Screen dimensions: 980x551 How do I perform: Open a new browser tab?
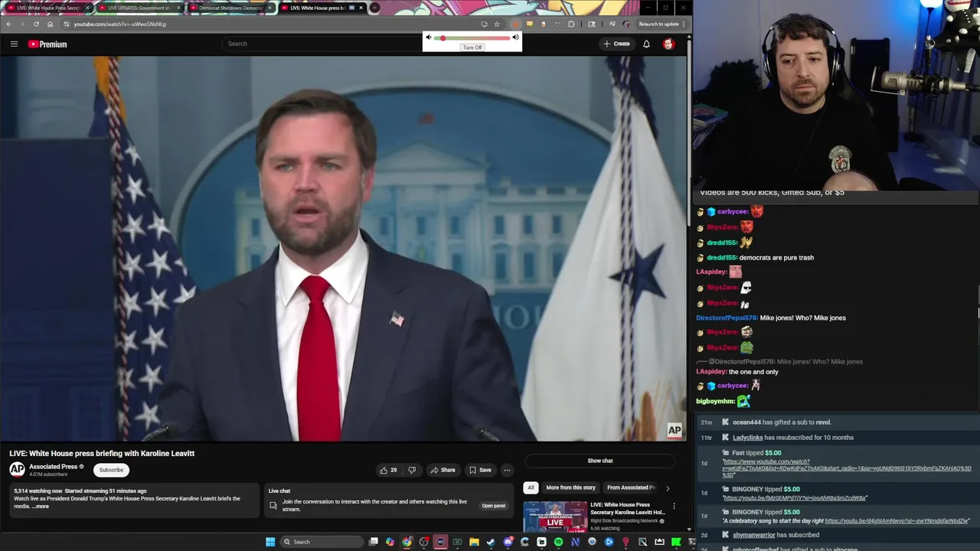click(374, 8)
